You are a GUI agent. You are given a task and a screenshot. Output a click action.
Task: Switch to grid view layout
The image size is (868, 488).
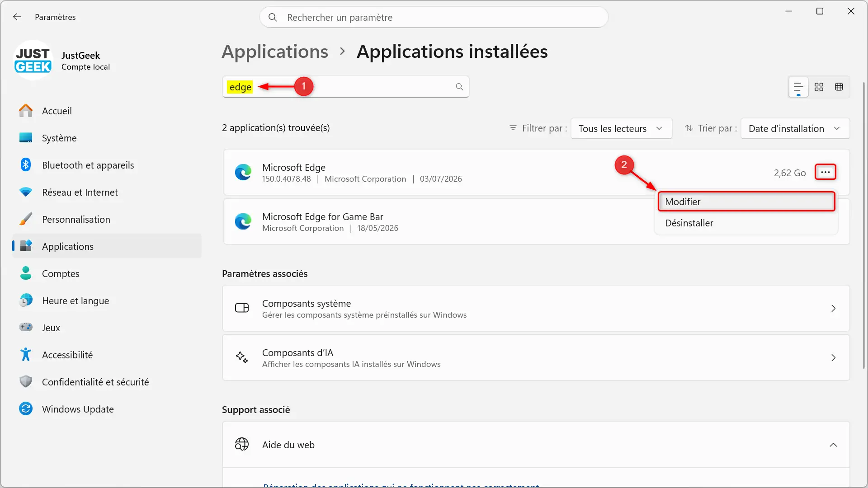(819, 87)
